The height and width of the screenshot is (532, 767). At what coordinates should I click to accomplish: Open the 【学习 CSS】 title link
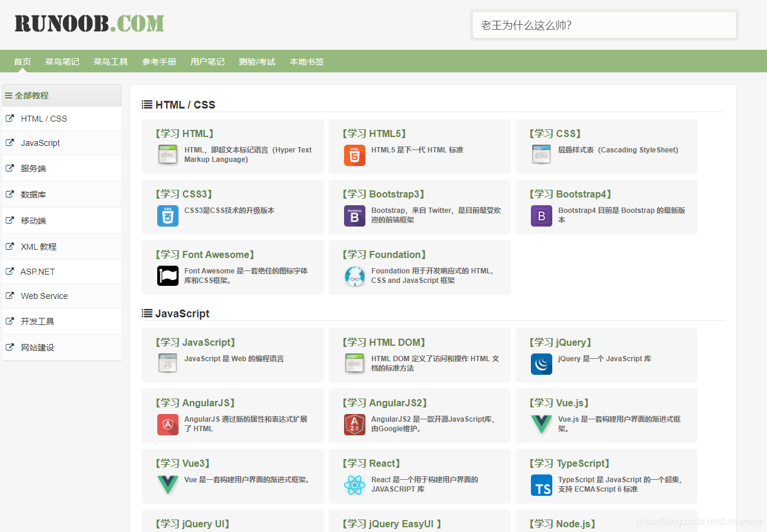tap(555, 133)
